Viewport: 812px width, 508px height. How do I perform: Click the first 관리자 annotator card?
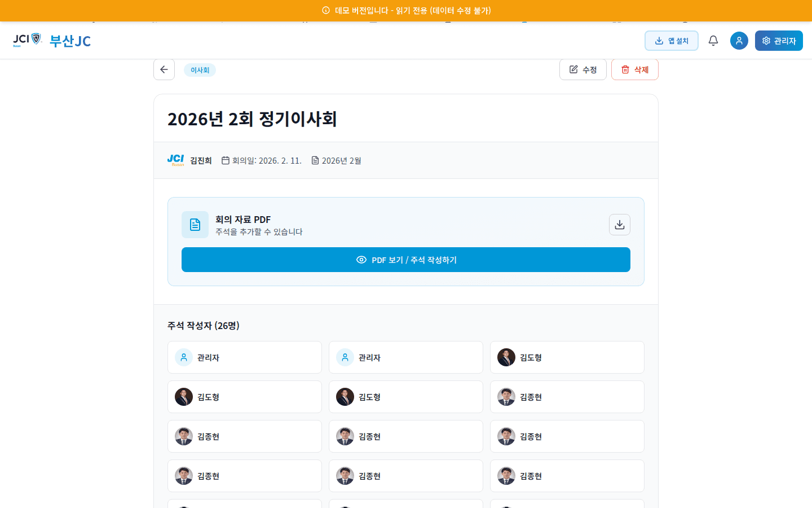tap(244, 357)
